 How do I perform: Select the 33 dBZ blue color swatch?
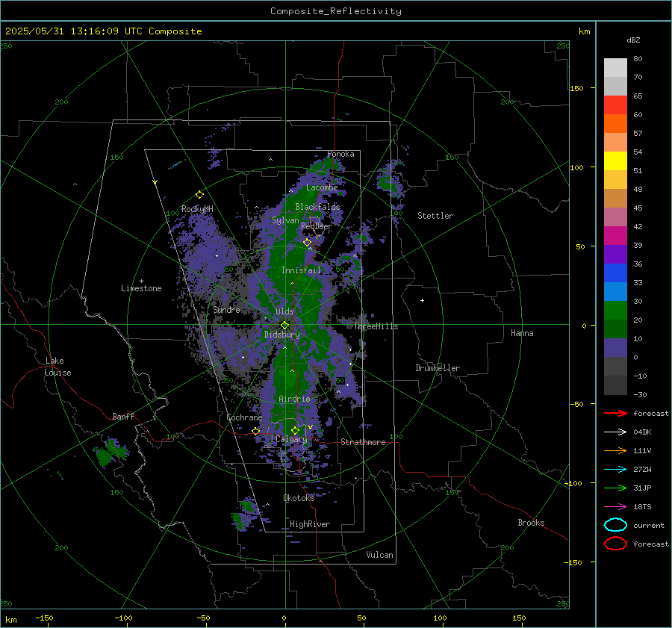(x=615, y=291)
